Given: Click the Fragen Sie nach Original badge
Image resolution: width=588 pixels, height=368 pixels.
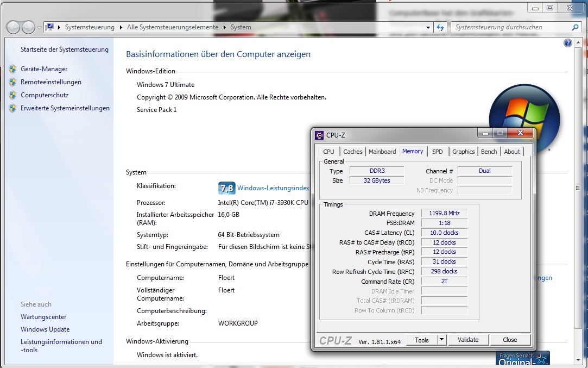Looking at the screenshot, I should [522, 358].
